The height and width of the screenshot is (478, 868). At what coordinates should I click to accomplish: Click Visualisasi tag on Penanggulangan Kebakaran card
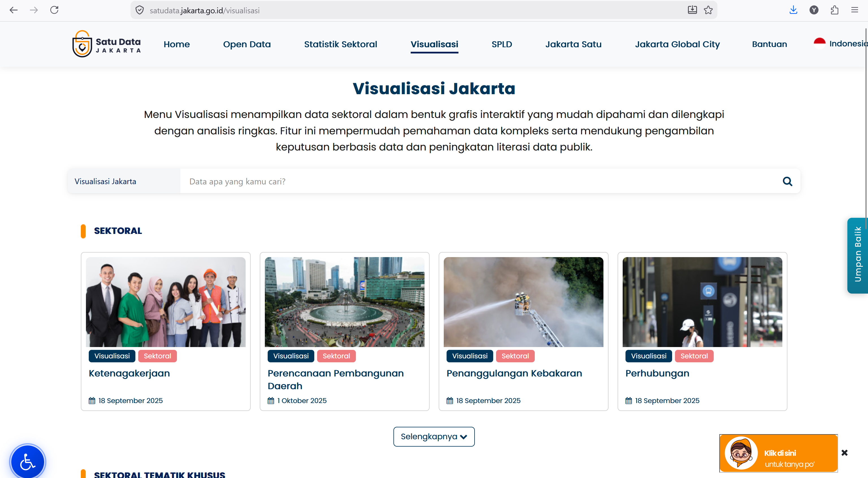470,356
